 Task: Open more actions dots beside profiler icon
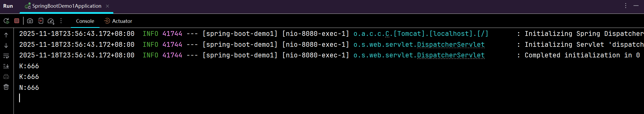coord(61,21)
